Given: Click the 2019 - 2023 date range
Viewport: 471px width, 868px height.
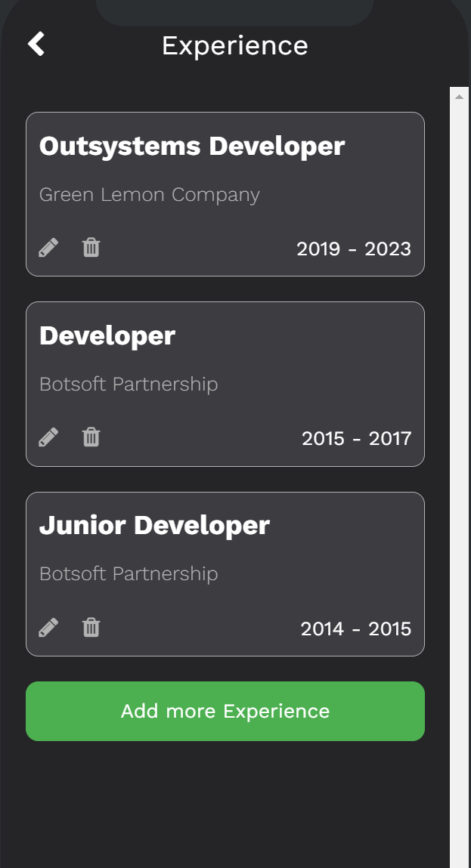Looking at the screenshot, I should pos(354,249).
